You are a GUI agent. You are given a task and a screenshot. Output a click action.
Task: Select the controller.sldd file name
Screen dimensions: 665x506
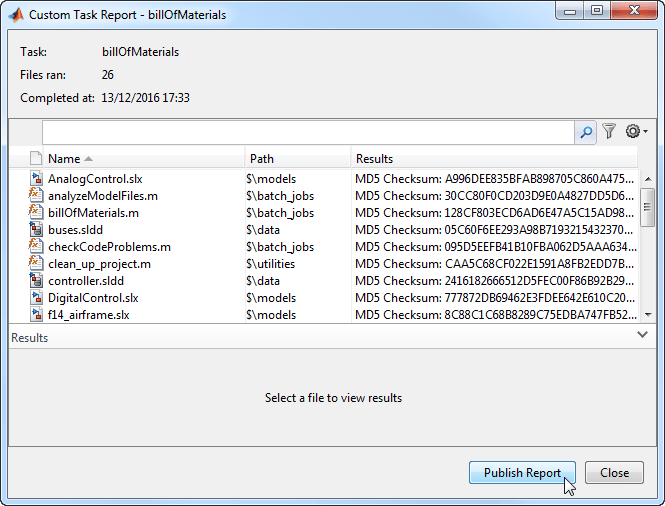click(x=86, y=280)
